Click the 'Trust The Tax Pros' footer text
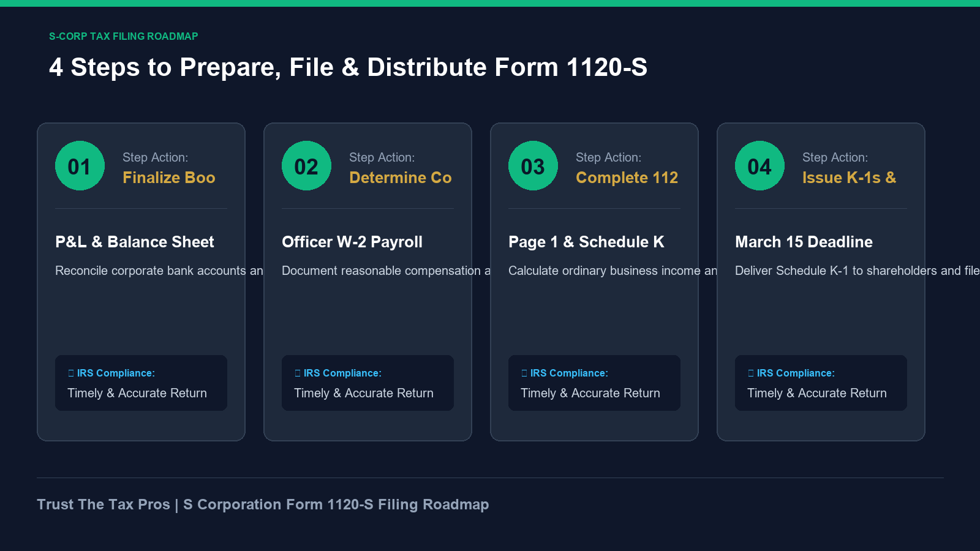The height and width of the screenshot is (551, 980). [x=263, y=504]
